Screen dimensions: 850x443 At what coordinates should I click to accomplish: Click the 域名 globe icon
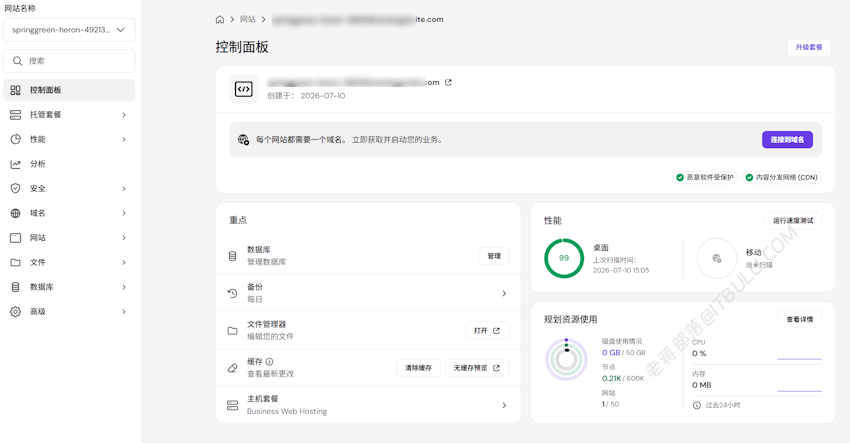click(x=16, y=213)
